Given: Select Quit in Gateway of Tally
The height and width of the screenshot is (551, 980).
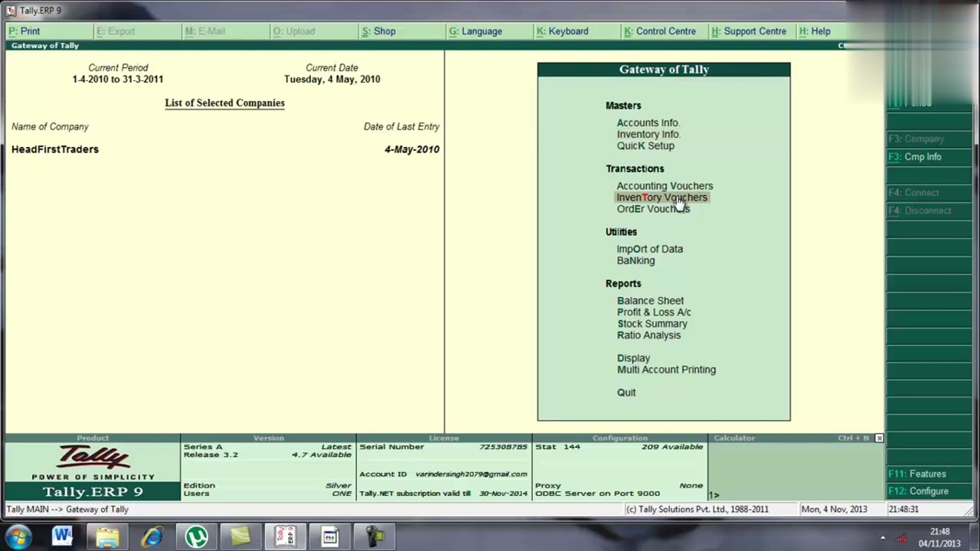Looking at the screenshot, I should (626, 393).
